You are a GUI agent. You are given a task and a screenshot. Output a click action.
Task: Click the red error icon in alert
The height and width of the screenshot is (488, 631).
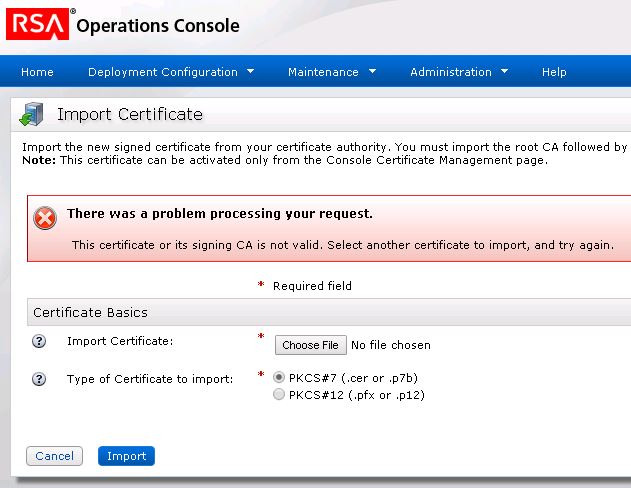point(45,218)
